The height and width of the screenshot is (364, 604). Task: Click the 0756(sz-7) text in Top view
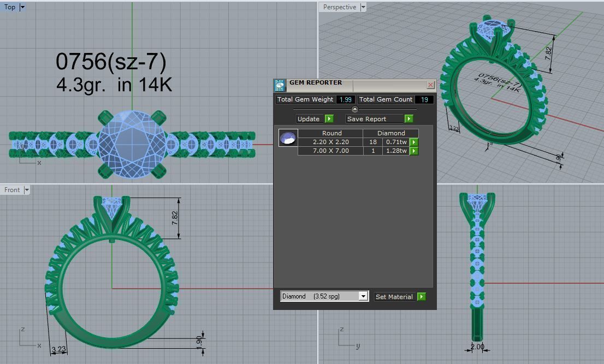pyautogui.click(x=111, y=62)
